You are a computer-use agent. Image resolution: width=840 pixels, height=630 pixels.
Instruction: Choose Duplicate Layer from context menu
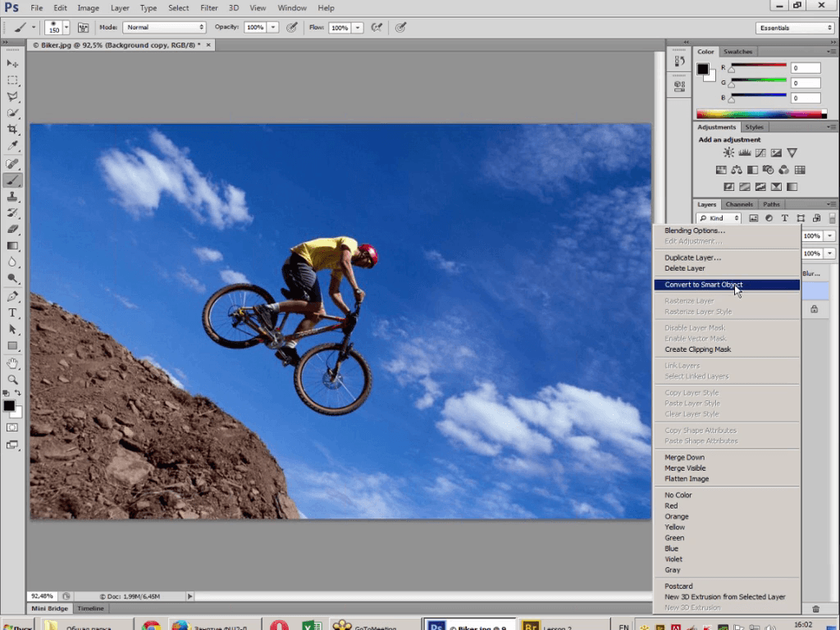coord(692,258)
